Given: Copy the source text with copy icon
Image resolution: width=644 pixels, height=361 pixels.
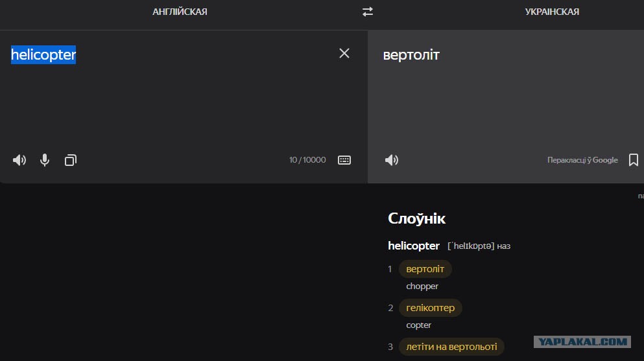Looking at the screenshot, I should pos(71,160).
